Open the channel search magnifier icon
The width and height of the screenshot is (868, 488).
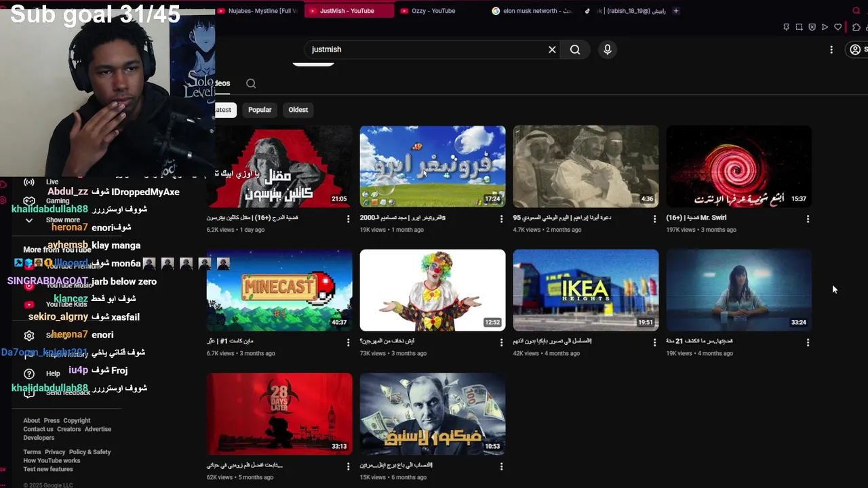251,83
